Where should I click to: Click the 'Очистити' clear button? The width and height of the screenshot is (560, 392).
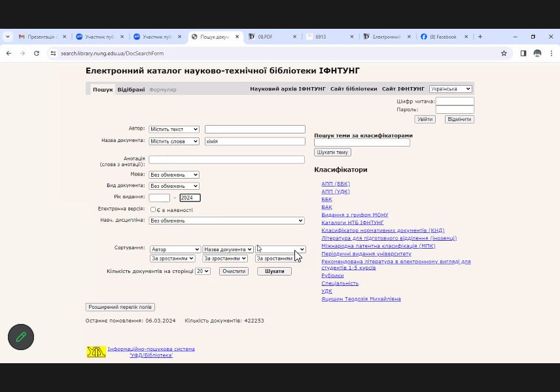(x=234, y=271)
